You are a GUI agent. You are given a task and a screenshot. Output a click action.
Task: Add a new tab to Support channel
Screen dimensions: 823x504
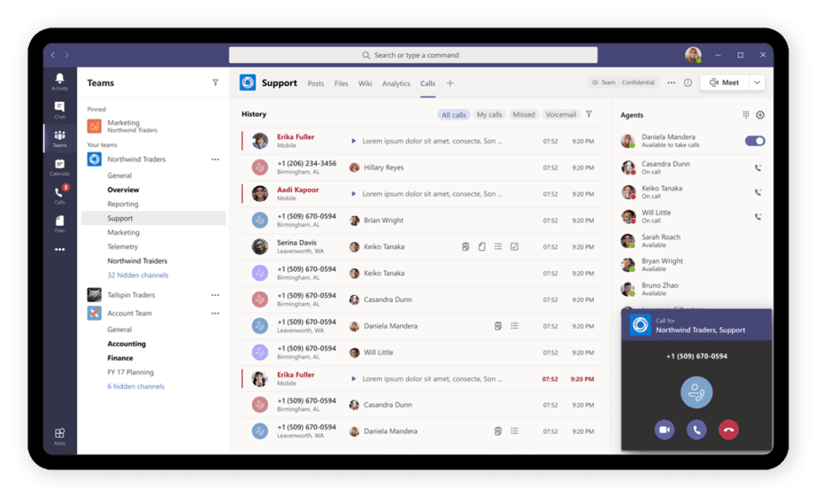pyautogui.click(x=450, y=83)
